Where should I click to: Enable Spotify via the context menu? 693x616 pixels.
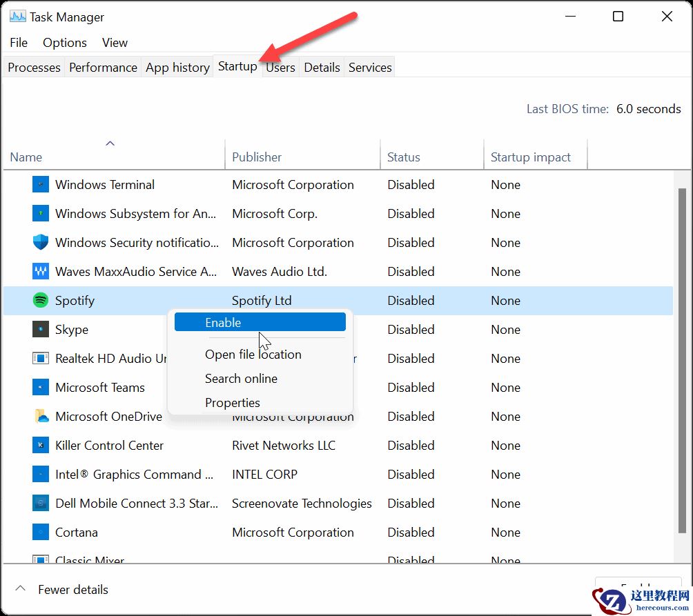click(x=260, y=321)
